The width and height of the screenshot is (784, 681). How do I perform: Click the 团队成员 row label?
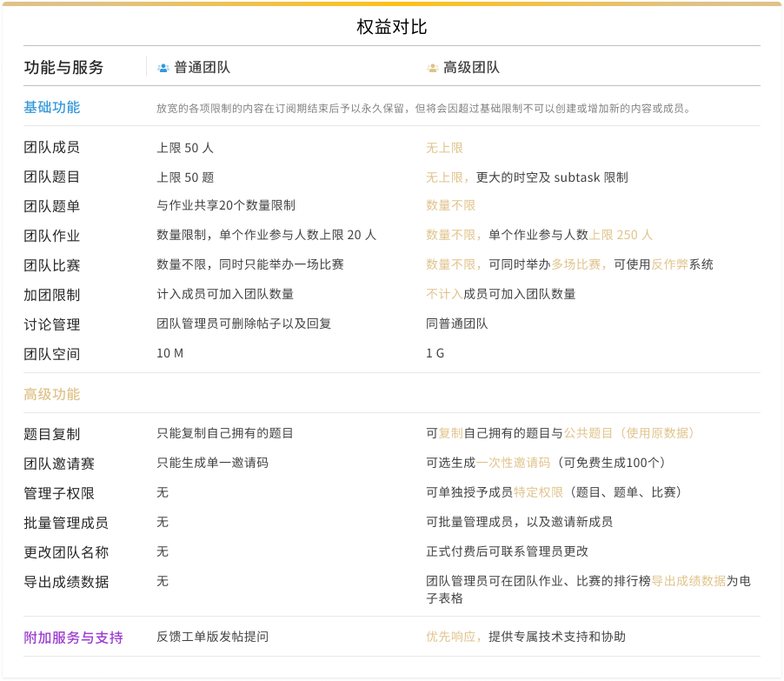pyautogui.click(x=52, y=148)
